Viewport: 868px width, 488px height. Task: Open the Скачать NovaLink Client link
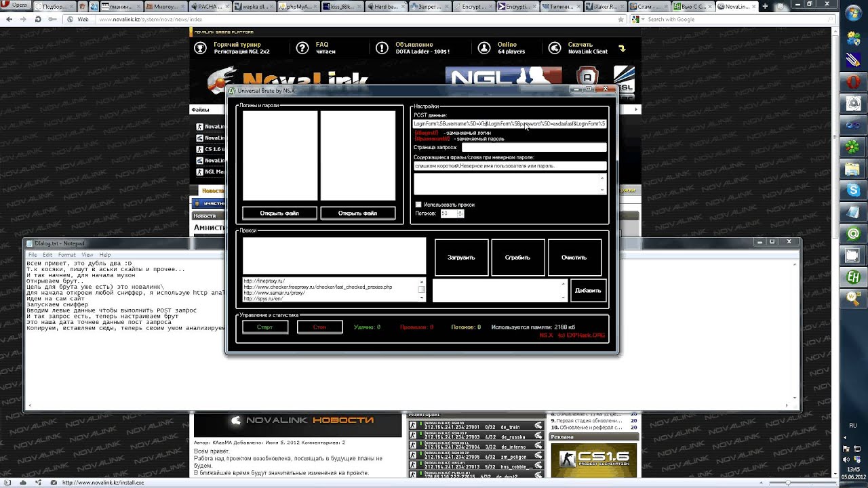click(x=588, y=48)
